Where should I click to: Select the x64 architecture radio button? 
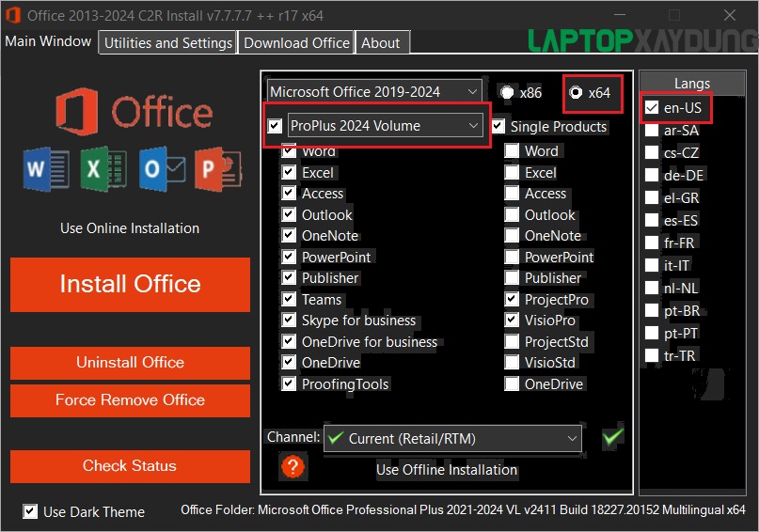[576, 92]
